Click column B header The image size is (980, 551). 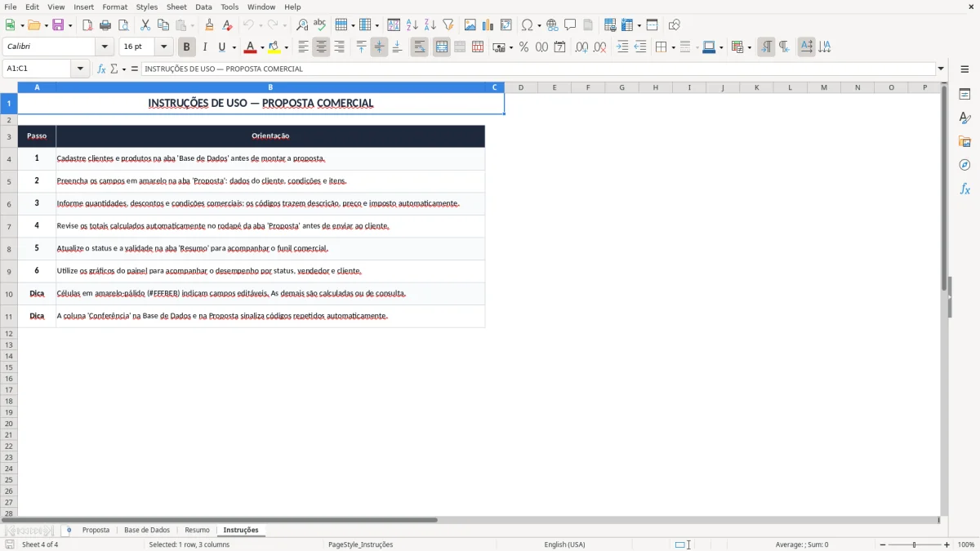click(270, 87)
